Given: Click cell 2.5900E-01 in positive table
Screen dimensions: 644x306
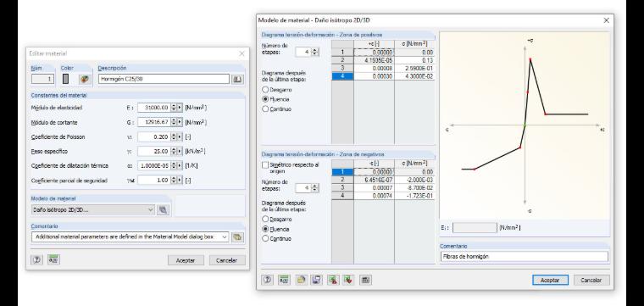Looking at the screenshot, I should pos(414,68).
